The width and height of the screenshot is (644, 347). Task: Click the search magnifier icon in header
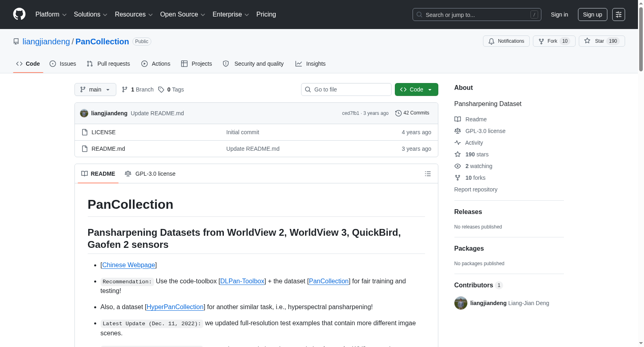click(x=419, y=15)
